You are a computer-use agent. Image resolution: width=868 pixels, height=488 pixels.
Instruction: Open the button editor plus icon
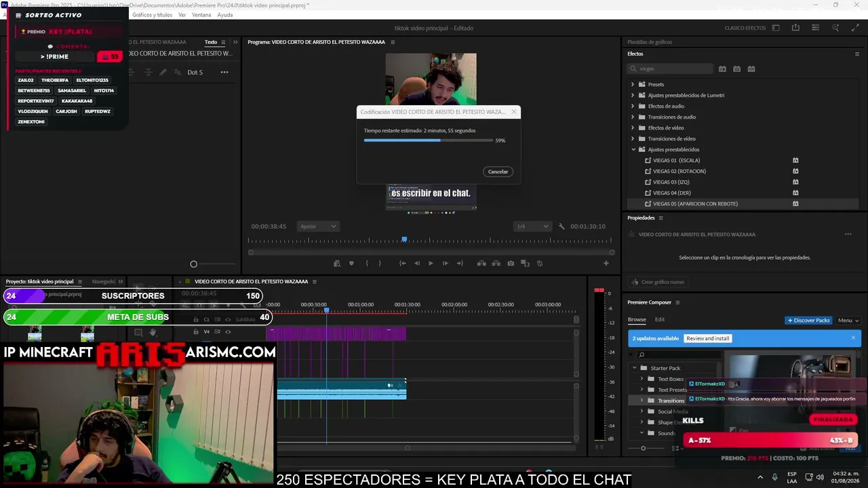[606, 264]
